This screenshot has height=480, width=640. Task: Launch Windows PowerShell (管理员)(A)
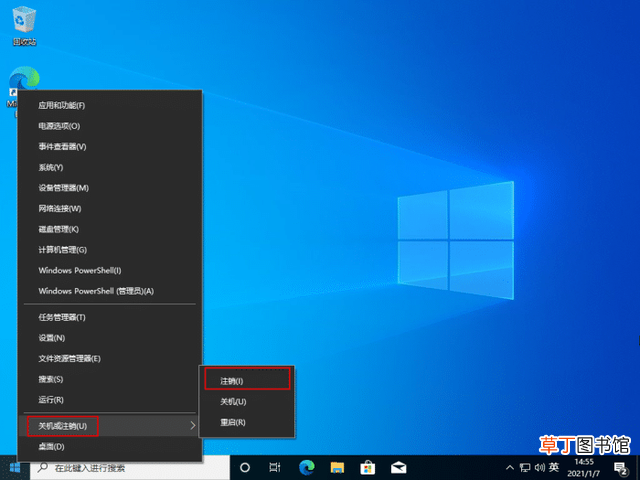click(x=109, y=291)
